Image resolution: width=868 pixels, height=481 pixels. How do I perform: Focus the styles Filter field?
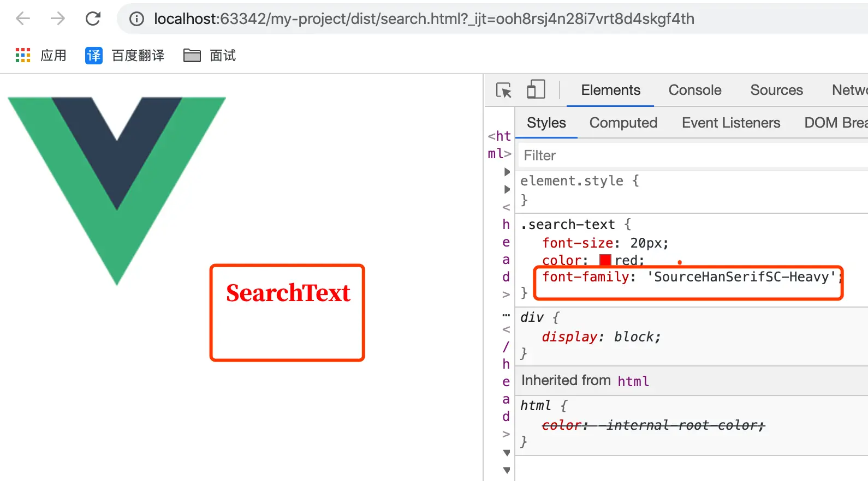(693, 155)
